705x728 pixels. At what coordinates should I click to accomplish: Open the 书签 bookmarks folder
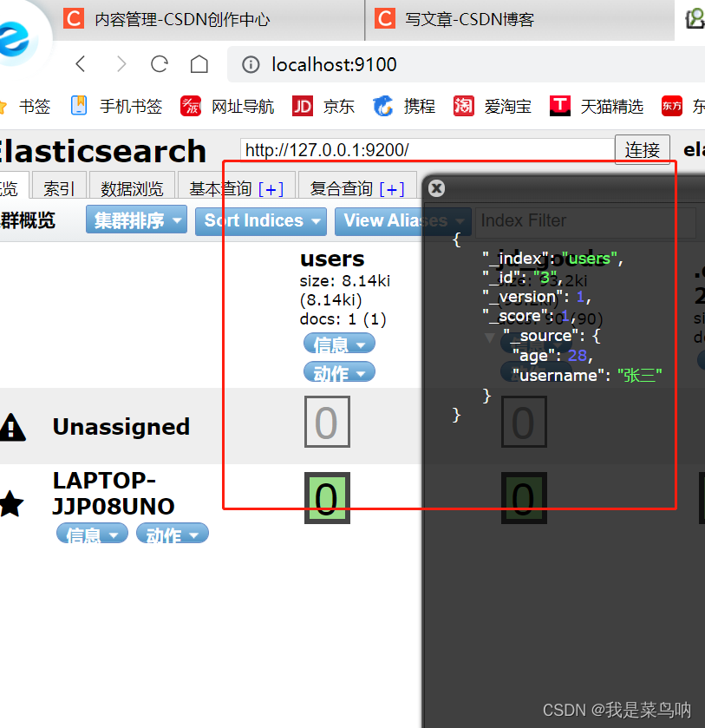pyautogui.click(x=24, y=107)
